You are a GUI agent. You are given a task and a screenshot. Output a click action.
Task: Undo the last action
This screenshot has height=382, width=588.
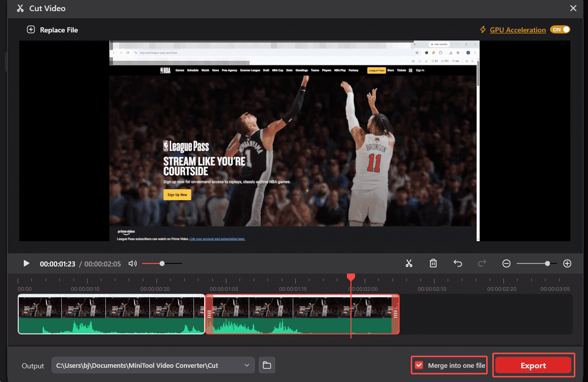tap(457, 263)
